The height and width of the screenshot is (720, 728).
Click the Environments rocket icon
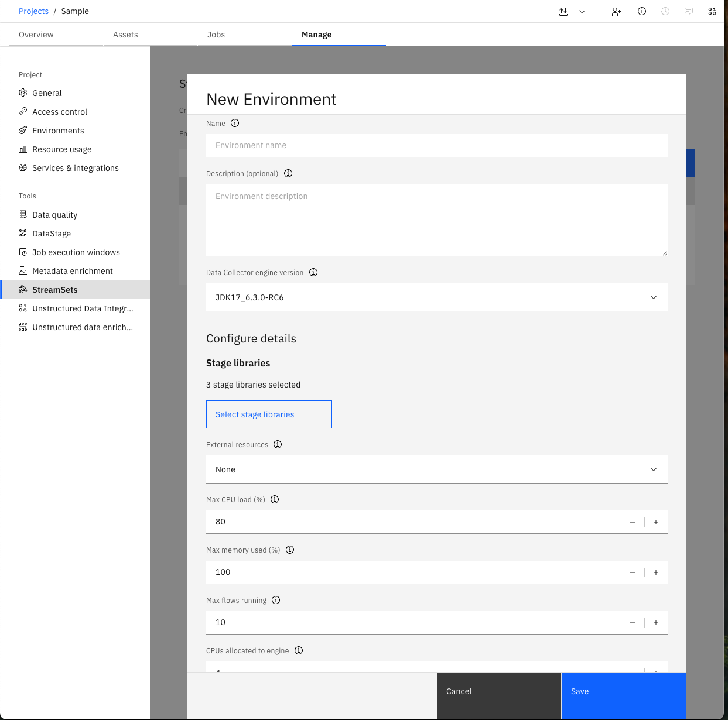pyautogui.click(x=23, y=130)
